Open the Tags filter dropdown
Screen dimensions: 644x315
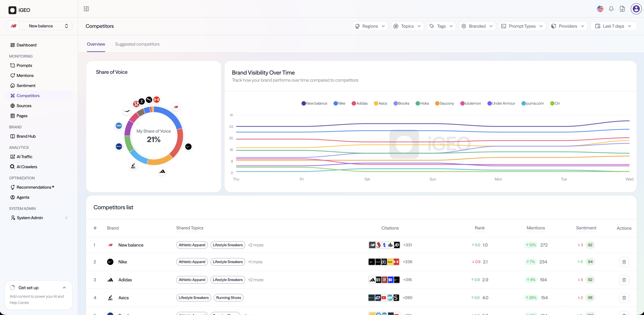tap(441, 26)
